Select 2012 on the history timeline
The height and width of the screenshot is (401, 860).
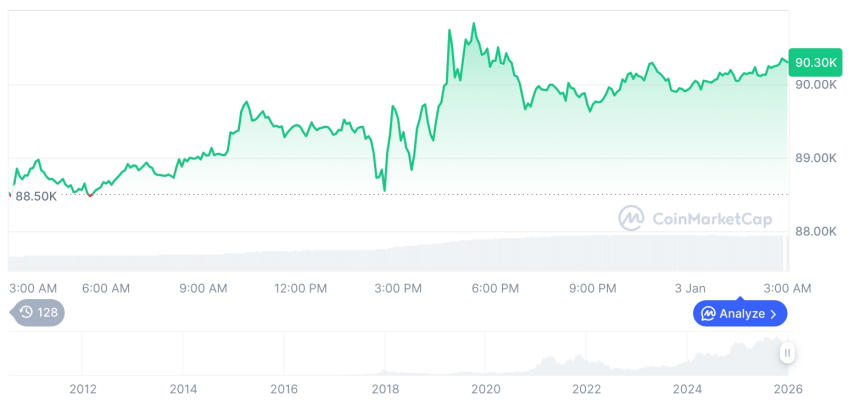coord(83,388)
